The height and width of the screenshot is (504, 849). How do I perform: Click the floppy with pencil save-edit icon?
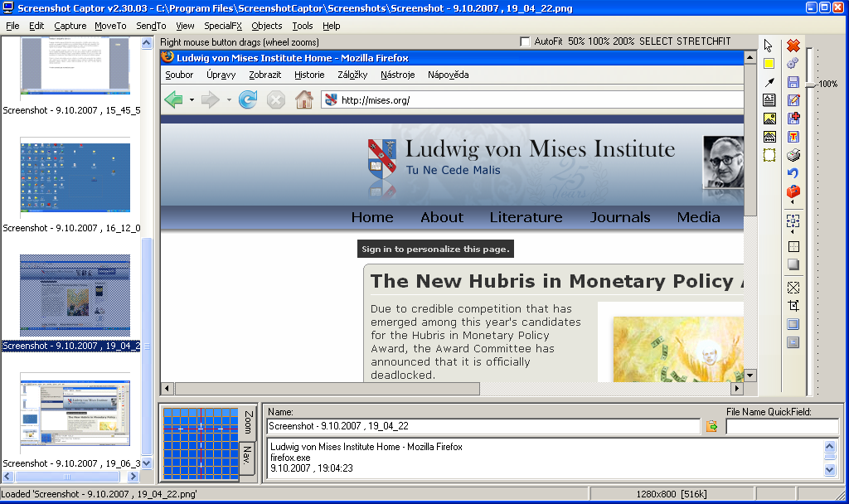[793, 100]
